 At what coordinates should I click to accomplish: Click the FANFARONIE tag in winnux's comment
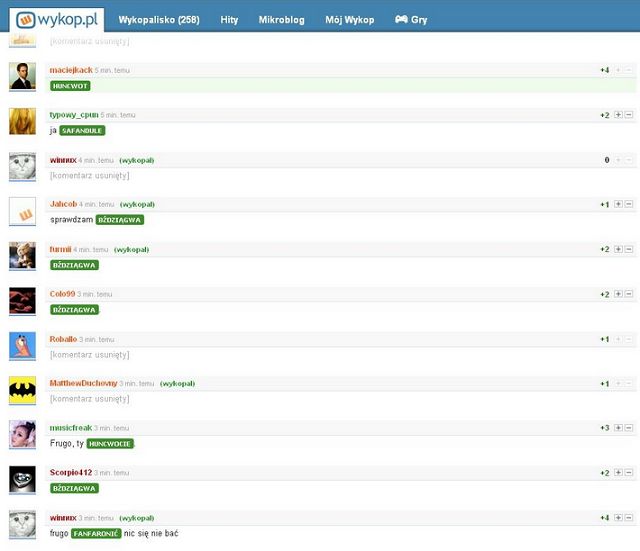coord(96,533)
